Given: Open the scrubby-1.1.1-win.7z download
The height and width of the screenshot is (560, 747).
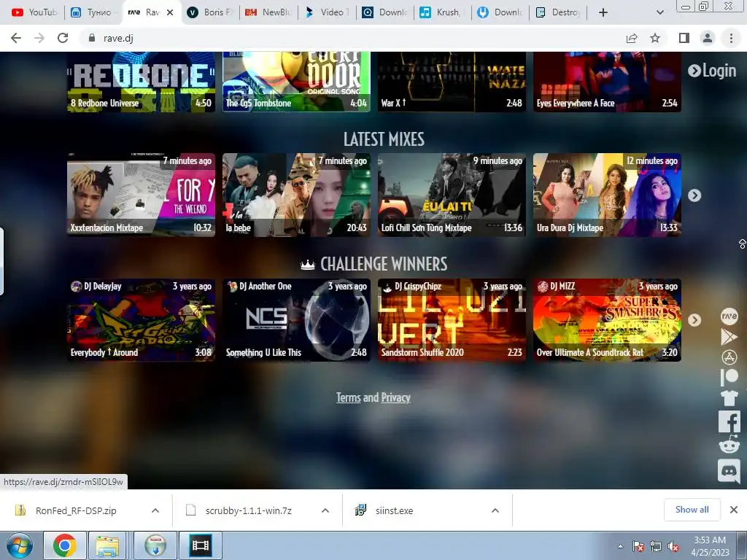Looking at the screenshot, I should (248, 510).
